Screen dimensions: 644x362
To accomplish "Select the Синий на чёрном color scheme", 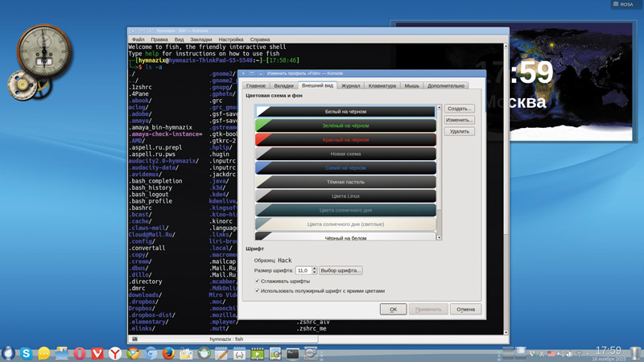I will point(345,167).
